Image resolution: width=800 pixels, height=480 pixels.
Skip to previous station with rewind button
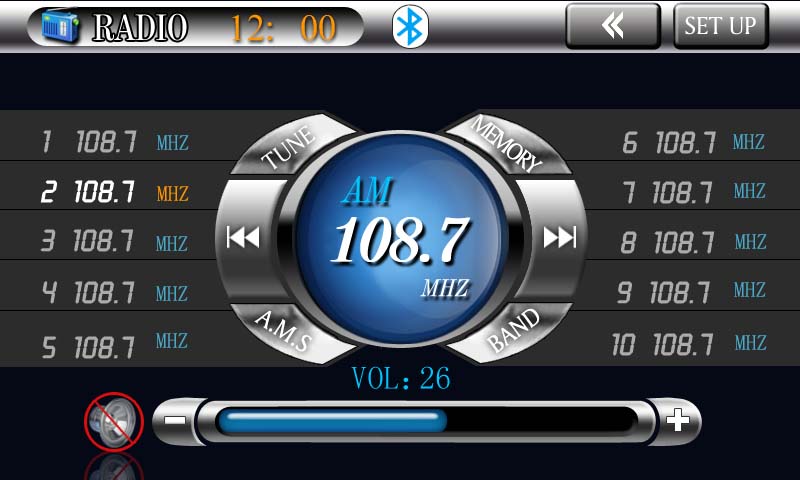(243, 237)
